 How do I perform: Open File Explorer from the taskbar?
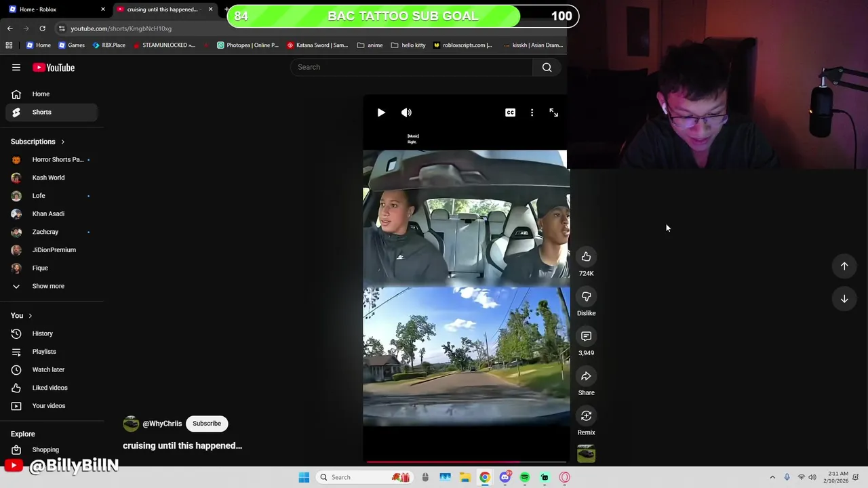tap(465, 477)
